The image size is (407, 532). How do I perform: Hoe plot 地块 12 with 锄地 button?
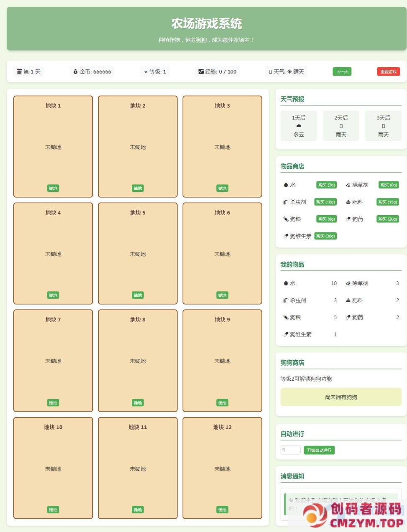(222, 510)
